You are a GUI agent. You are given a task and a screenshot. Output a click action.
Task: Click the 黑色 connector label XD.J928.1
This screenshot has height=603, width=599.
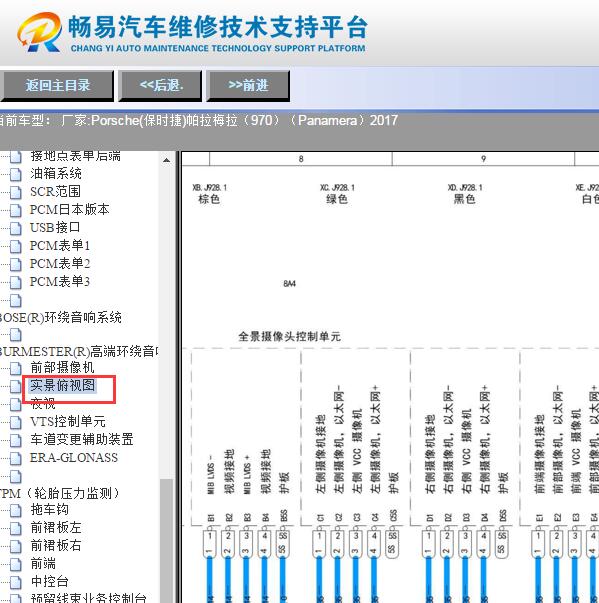click(x=465, y=193)
